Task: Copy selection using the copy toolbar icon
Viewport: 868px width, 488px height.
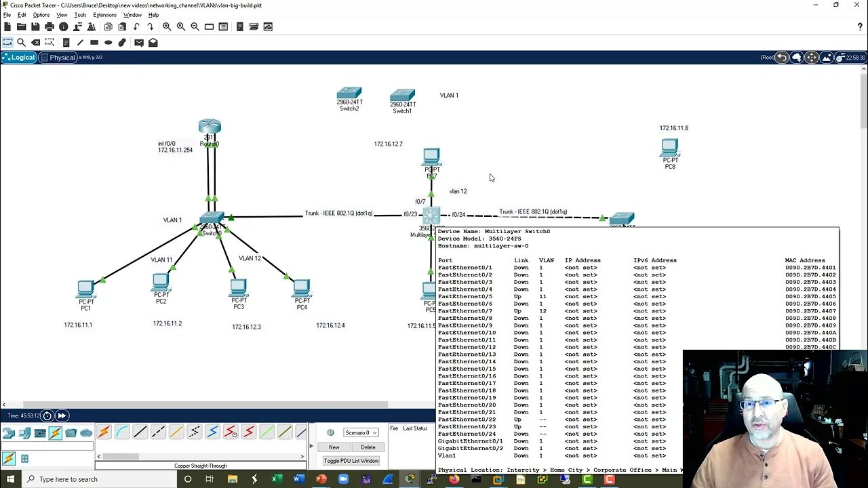Action: [108, 26]
